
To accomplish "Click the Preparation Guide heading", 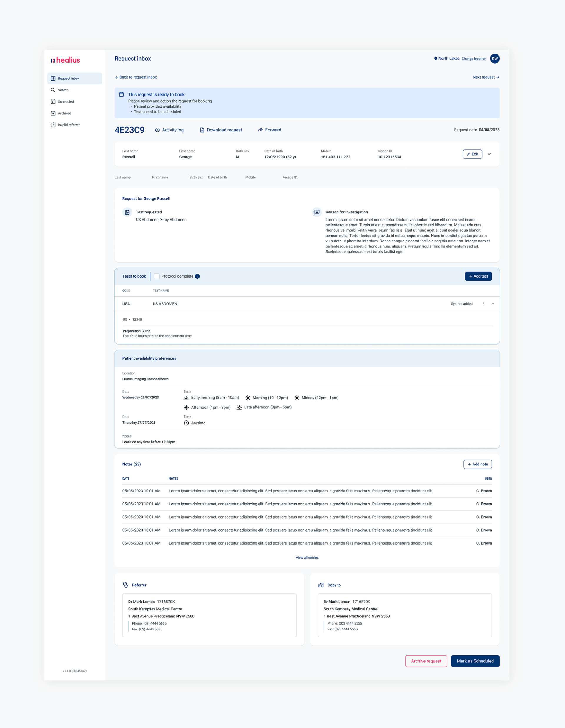I will [137, 331].
